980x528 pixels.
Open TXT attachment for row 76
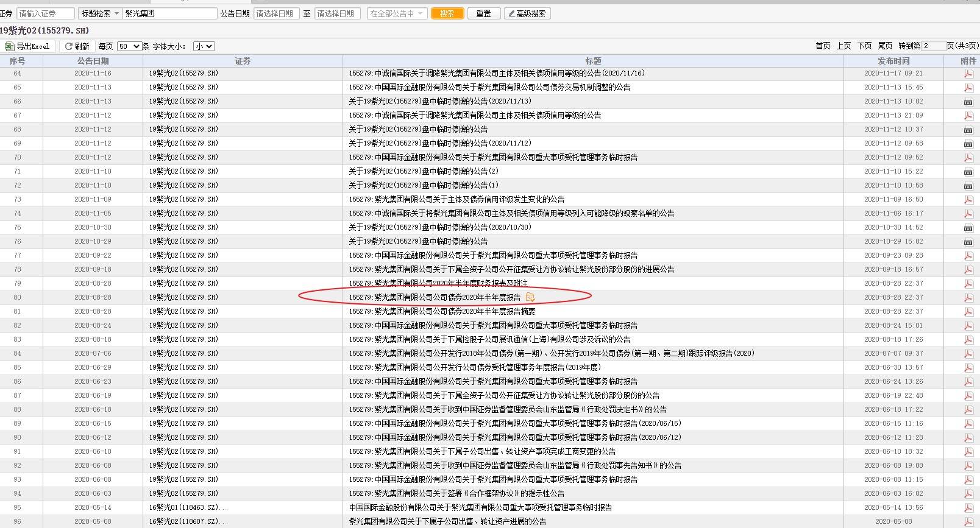[968, 242]
